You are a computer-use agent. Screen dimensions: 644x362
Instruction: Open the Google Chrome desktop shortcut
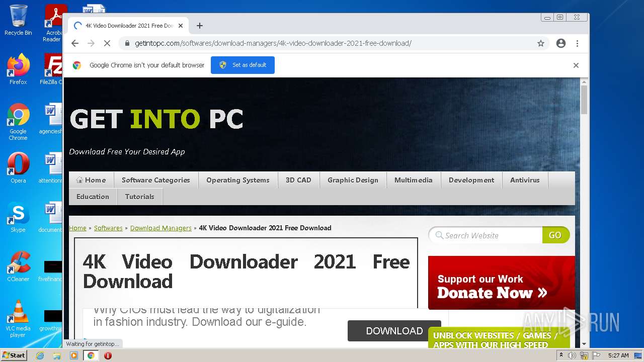[x=18, y=122]
